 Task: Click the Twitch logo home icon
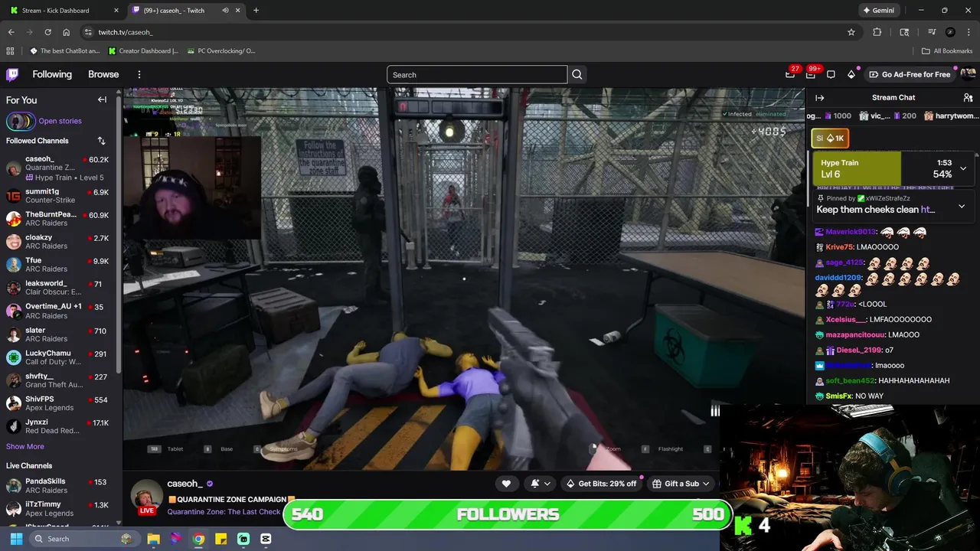12,74
